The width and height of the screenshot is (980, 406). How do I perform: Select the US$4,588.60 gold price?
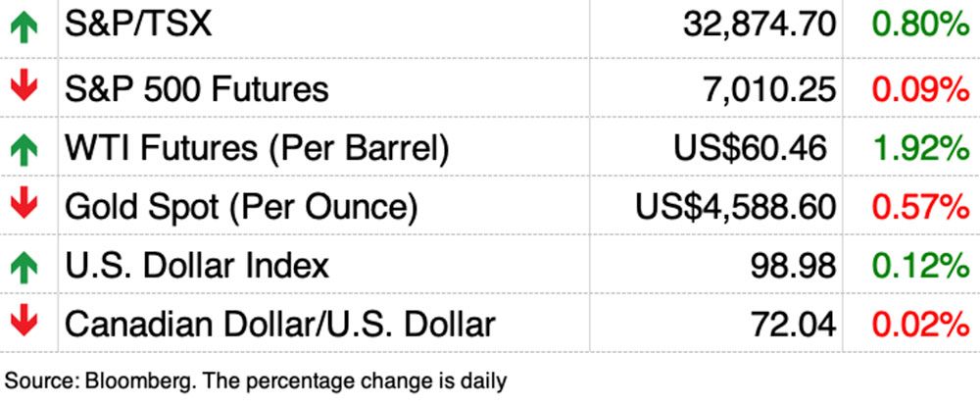736,207
